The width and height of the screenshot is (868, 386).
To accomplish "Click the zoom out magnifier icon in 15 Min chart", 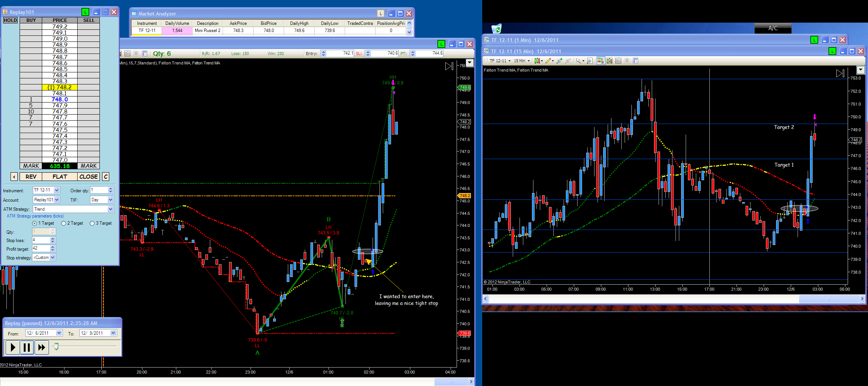I will [x=568, y=61].
